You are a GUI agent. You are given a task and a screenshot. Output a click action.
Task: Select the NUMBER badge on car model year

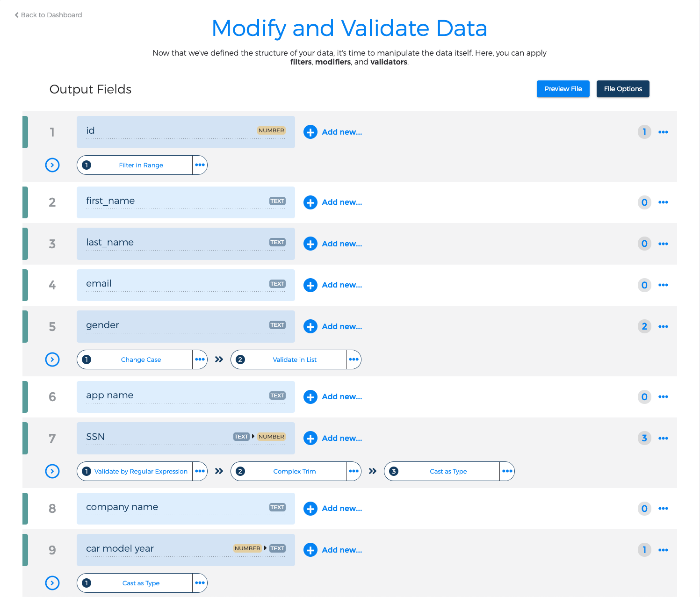pos(247,548)
